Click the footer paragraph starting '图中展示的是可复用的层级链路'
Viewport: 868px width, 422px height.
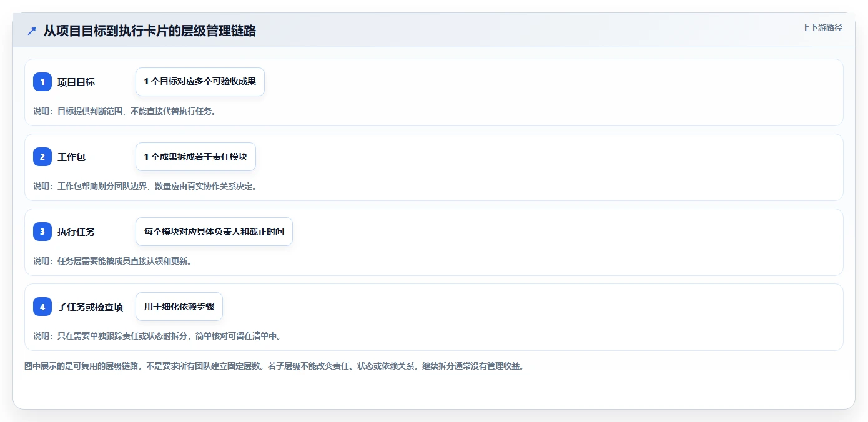pyautogui.click(x=274, y=366)
